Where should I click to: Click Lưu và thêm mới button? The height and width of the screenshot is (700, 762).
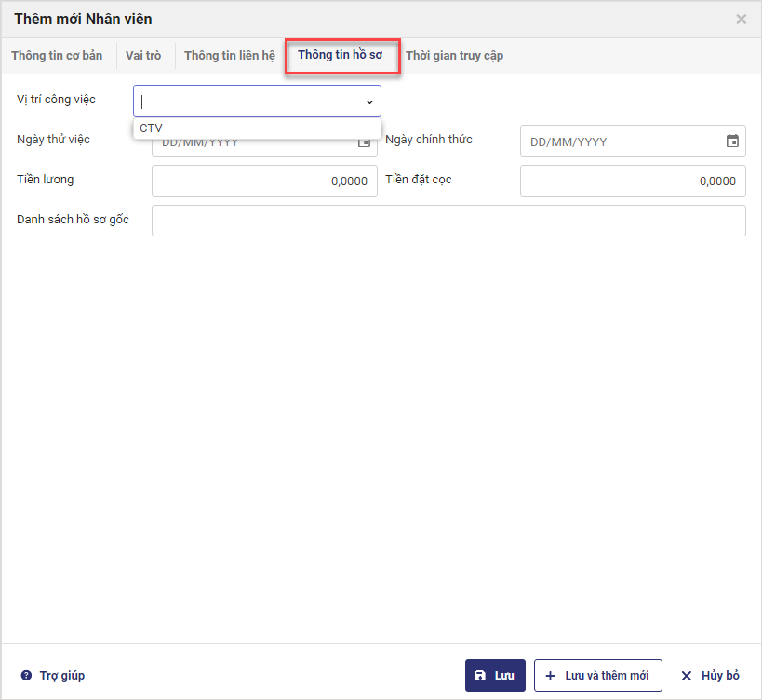coord(597,675)
